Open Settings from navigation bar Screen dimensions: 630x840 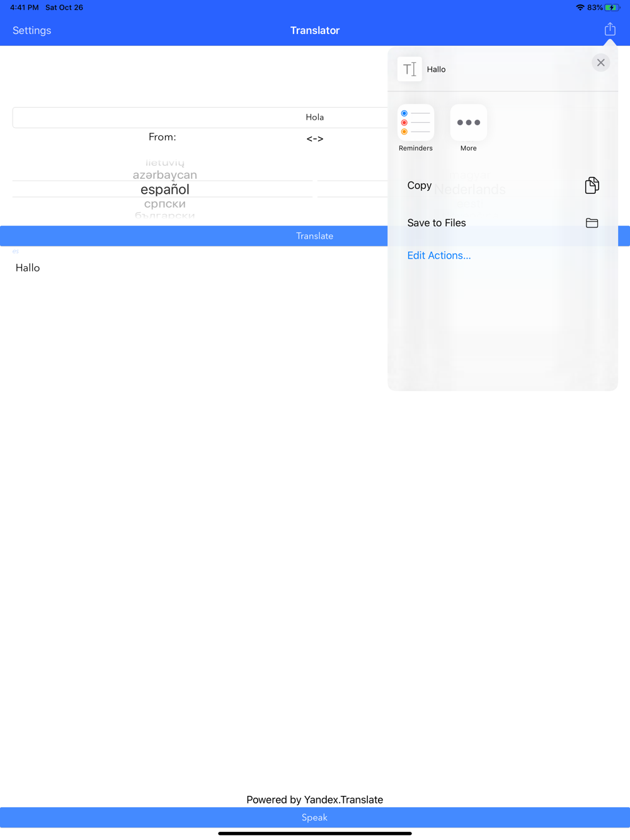click(x=31, y=30)
